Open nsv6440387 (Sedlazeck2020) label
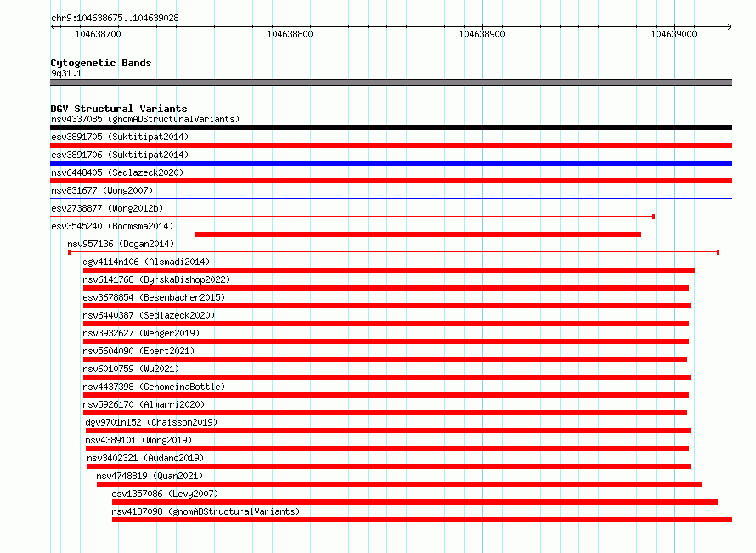The image size is (756, 553). 149,315
